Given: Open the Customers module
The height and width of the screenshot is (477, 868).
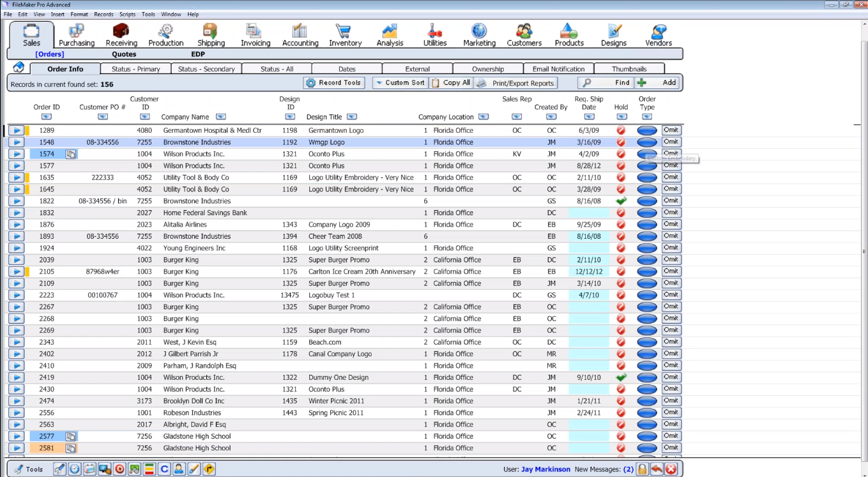Looking at the screenshot, I should click(x=524, y=34).
